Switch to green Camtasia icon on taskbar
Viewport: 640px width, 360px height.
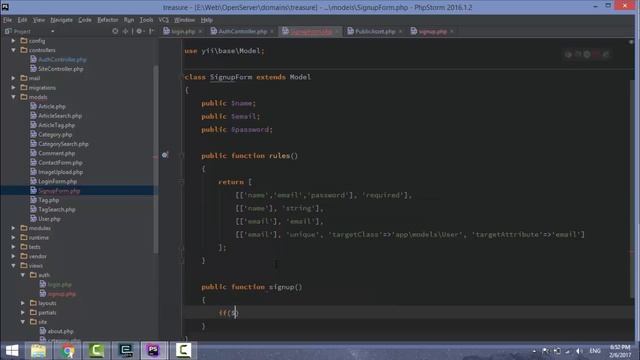[96, 351]
